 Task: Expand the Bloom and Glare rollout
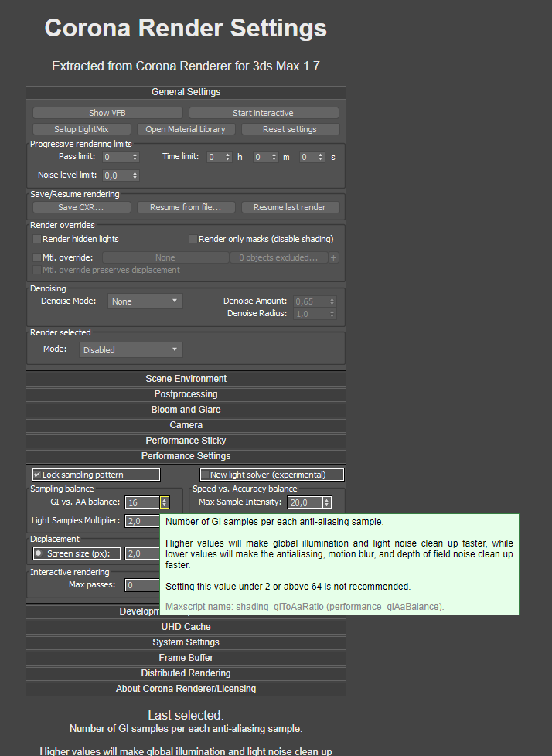point(186,410)
